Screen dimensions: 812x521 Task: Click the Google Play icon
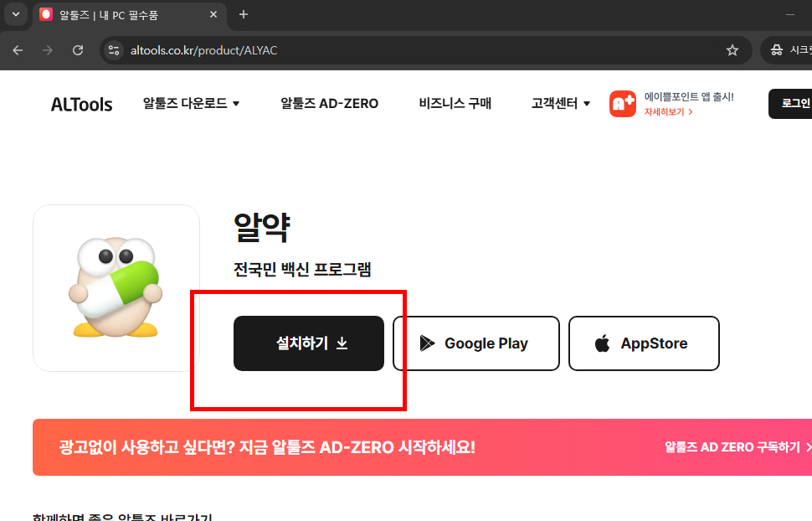tap(429, 343)
